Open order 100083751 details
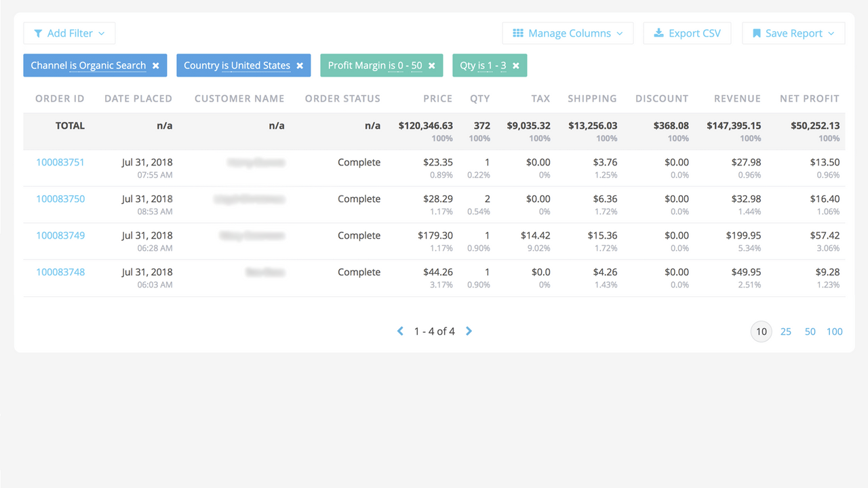The image size is (868, 488). pyautogui.click(x=60, y=162)
